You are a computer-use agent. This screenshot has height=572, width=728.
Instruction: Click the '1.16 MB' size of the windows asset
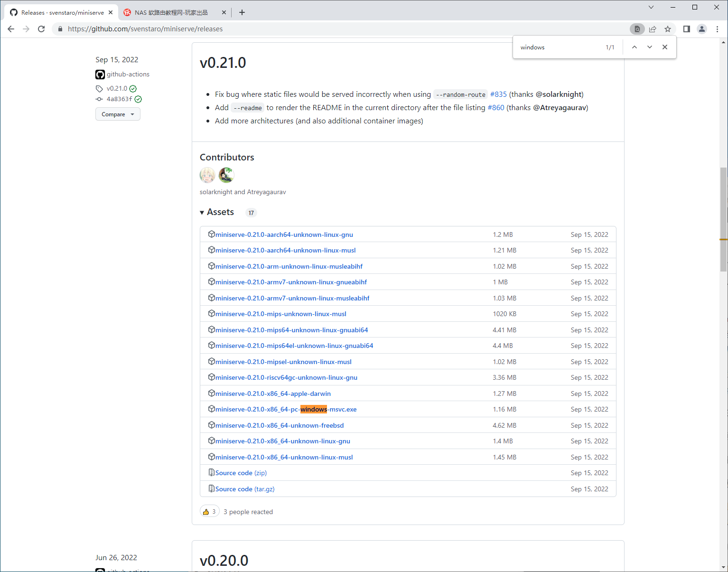tap(504, 409)
